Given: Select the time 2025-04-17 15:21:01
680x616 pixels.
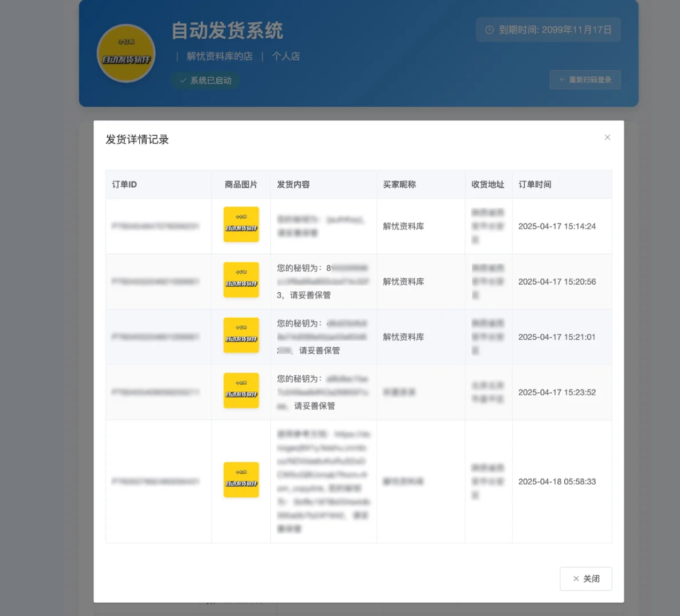Looking at the screenshot, I should [557, 337].
